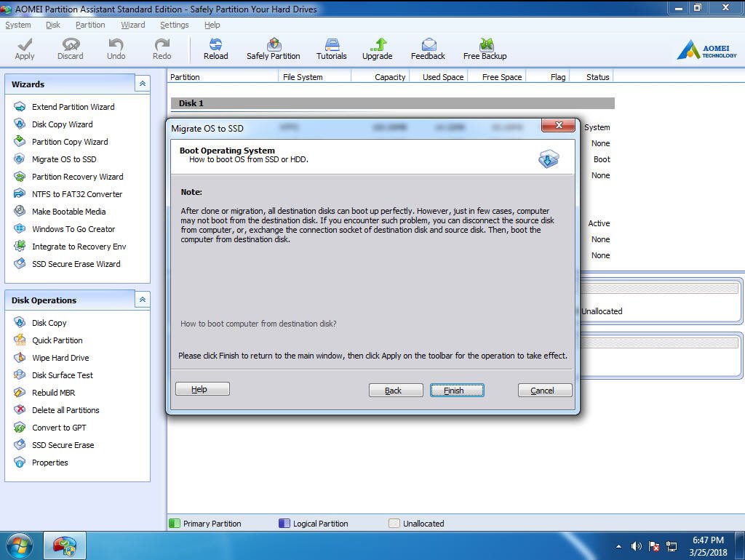This screenshot has width=745, height=560.
Task: Open SSD Secure Erase in Disk Operations
Action: tap(63, 445)
